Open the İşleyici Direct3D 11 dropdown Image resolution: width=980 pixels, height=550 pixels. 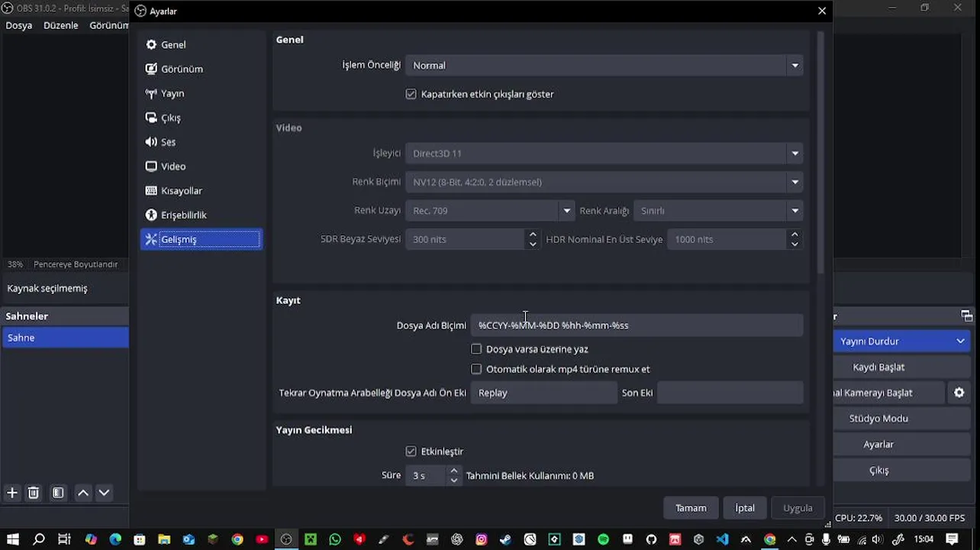[604, 154]
